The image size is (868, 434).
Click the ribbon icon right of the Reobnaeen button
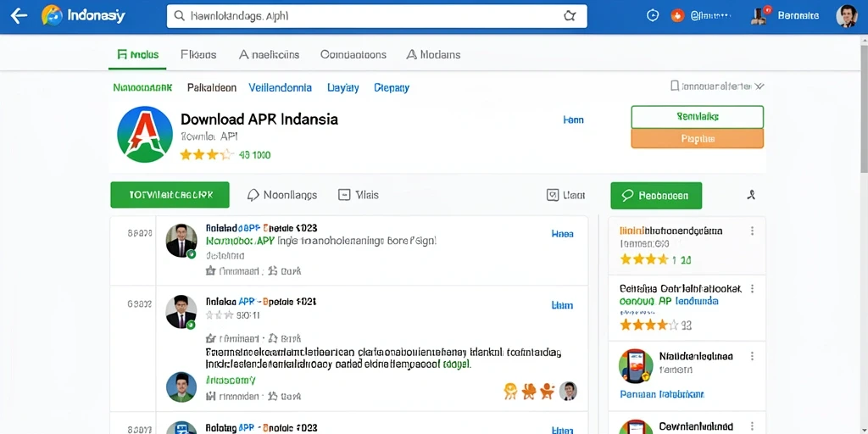pos(751,195)
